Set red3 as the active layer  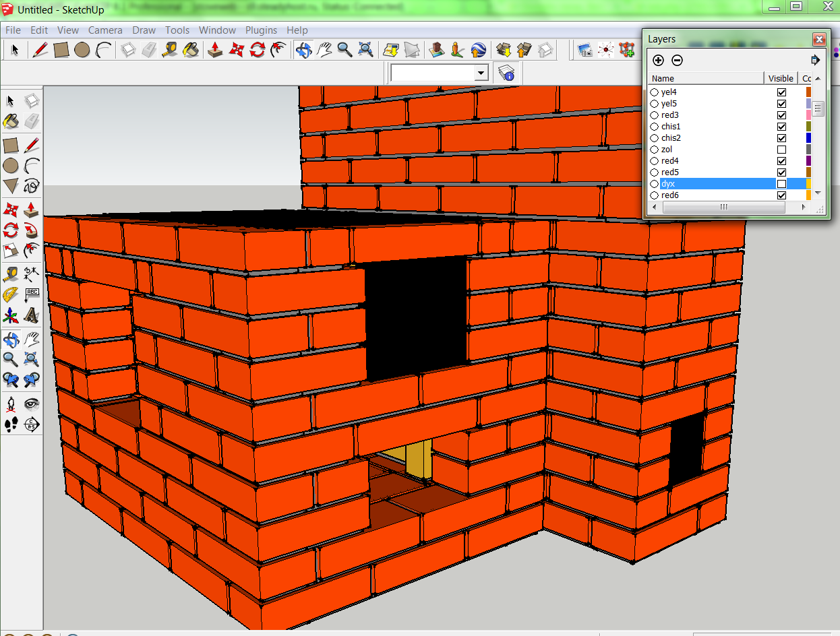(654, 115)
